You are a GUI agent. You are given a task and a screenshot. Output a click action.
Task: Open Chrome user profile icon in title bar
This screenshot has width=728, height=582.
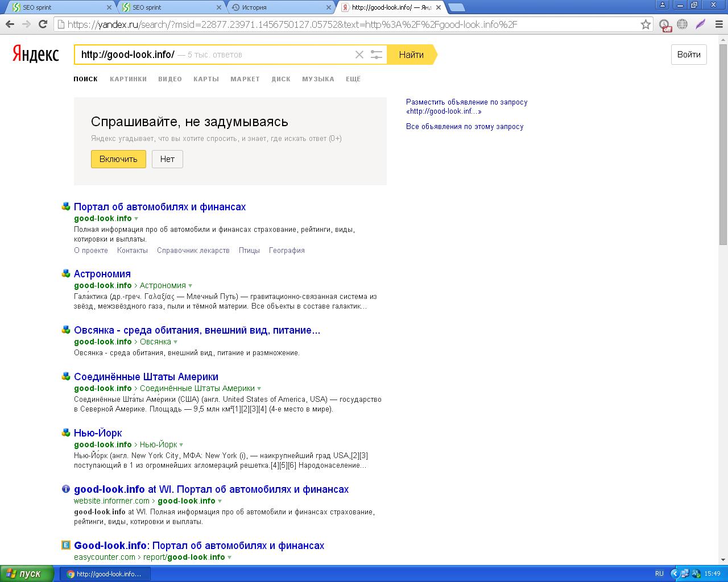point(662,5)
